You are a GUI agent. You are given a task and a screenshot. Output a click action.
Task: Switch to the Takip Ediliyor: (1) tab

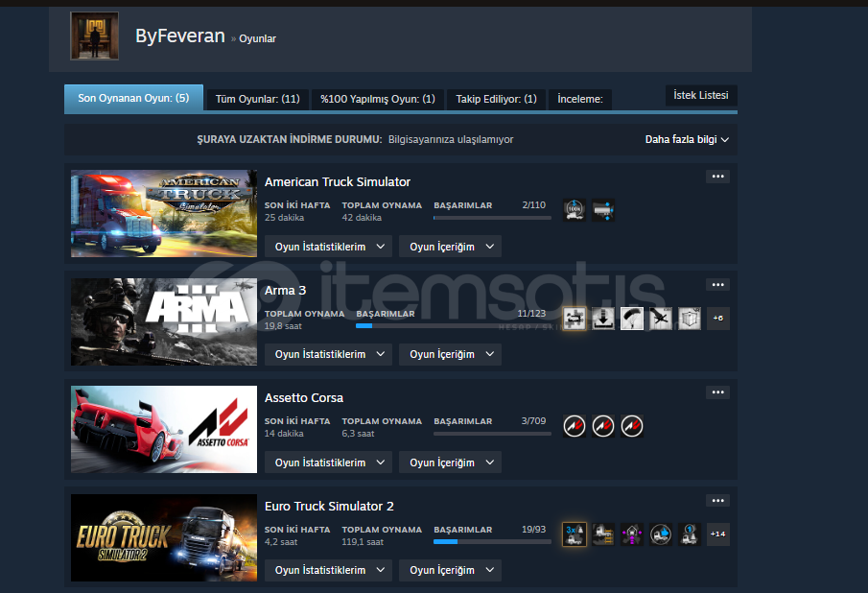tap(496, 99)
